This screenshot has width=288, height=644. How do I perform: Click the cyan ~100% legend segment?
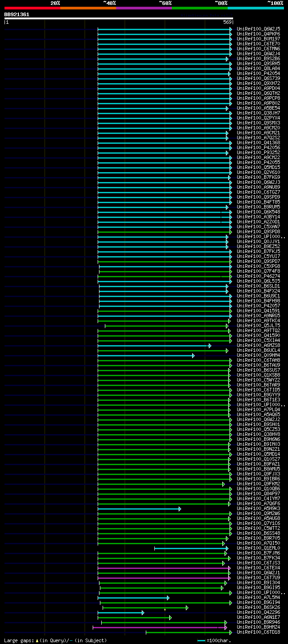[x=256, y=8]
